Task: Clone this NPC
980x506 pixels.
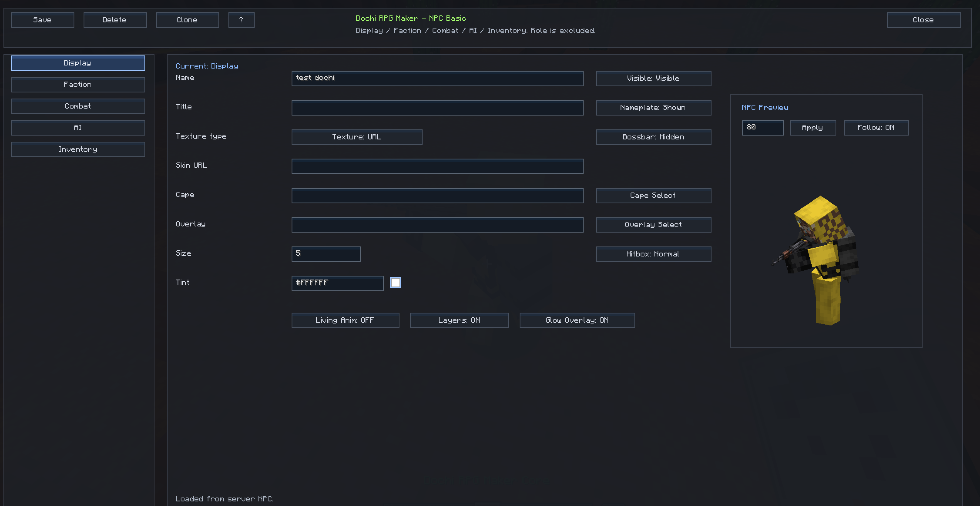Action: (x=187, y=20)
